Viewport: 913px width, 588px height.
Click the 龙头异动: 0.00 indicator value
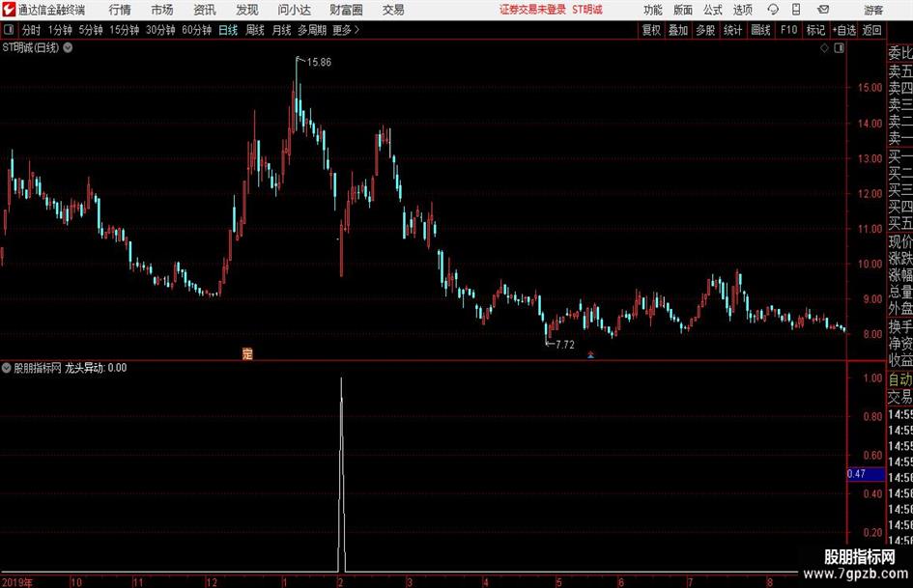[x=96, y=368]
